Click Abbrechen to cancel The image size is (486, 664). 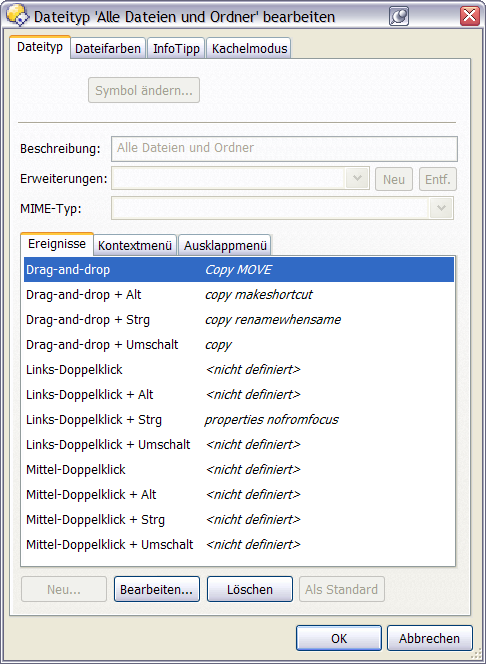pos(430,638)
